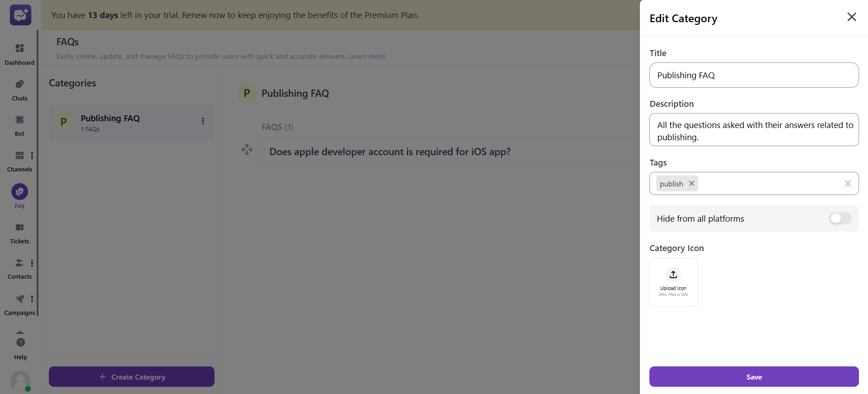Open the Help section
This screenshot has width=868, height=394.
20,347
